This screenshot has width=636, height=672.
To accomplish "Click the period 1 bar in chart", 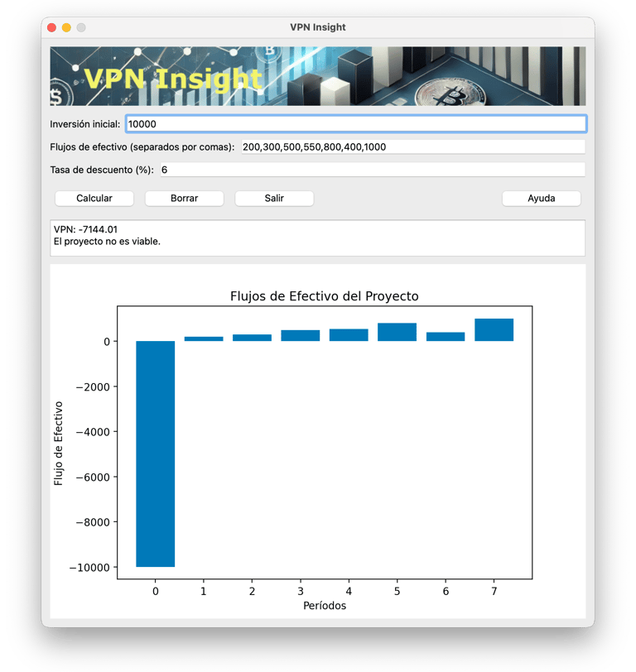I will click(x=204, y=339).
